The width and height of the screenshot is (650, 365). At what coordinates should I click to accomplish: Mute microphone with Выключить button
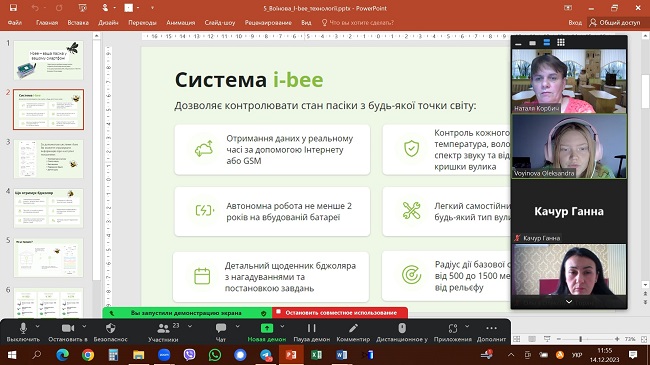click(23, 333)
